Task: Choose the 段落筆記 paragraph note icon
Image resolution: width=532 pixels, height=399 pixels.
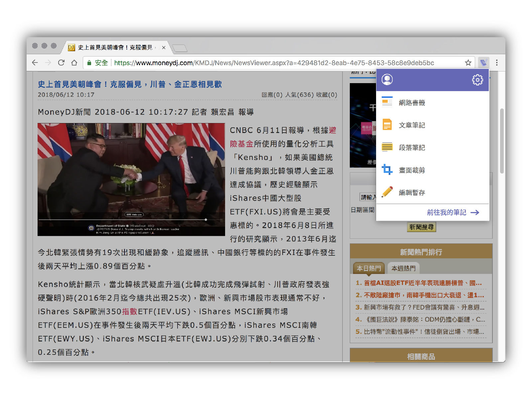Action: tap(387, 147)
